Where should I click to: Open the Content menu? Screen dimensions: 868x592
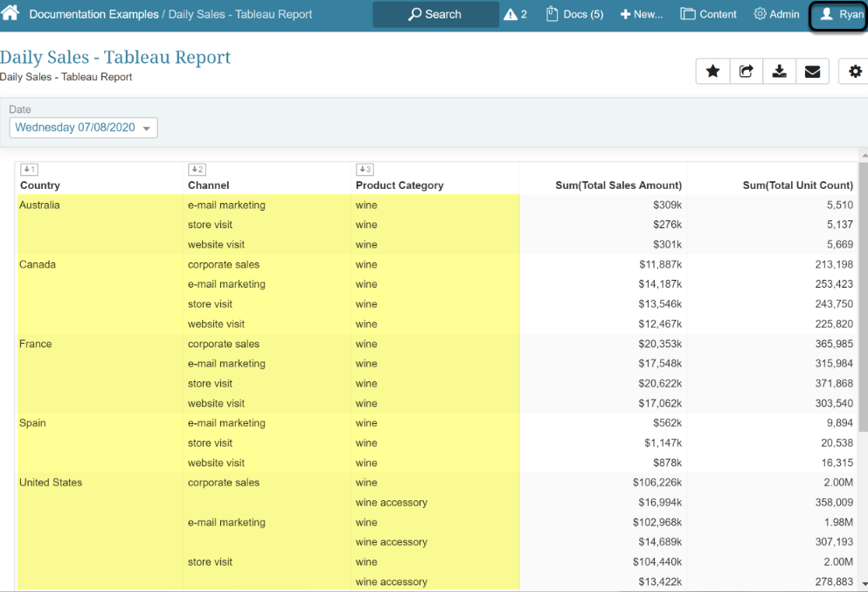tap(708, 15)
